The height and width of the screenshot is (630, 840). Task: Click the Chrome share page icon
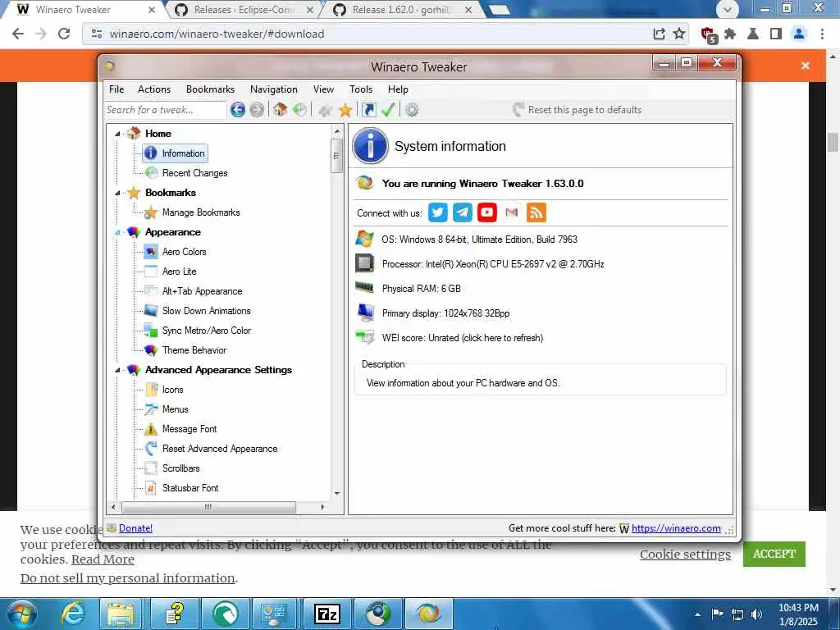tap(659, 34)
